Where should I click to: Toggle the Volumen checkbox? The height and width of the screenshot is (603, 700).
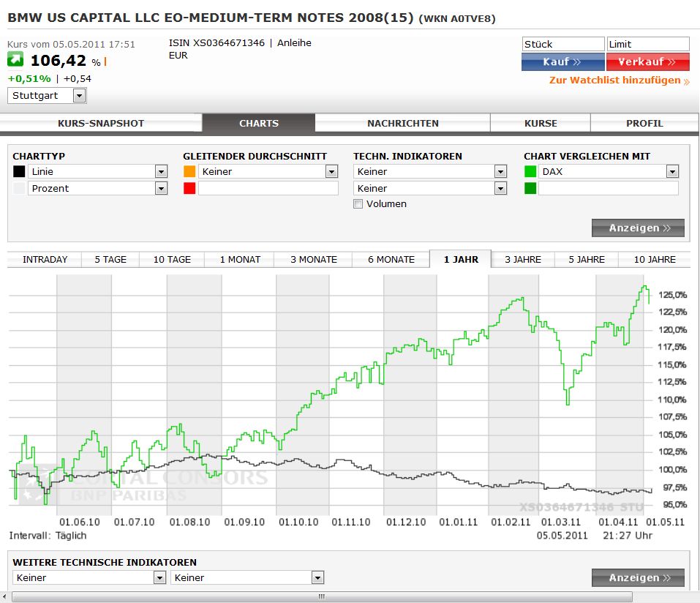point(358,203)
